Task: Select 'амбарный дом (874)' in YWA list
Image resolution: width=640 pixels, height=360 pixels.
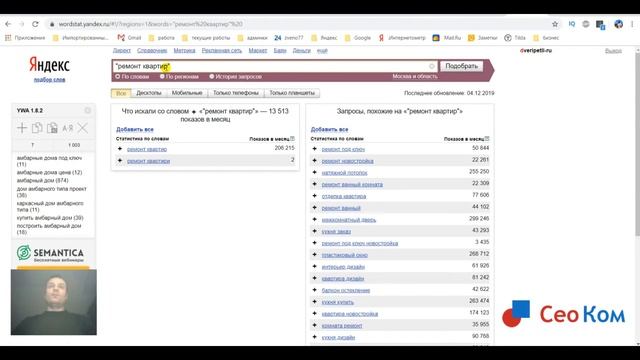Action: (42, 180)
